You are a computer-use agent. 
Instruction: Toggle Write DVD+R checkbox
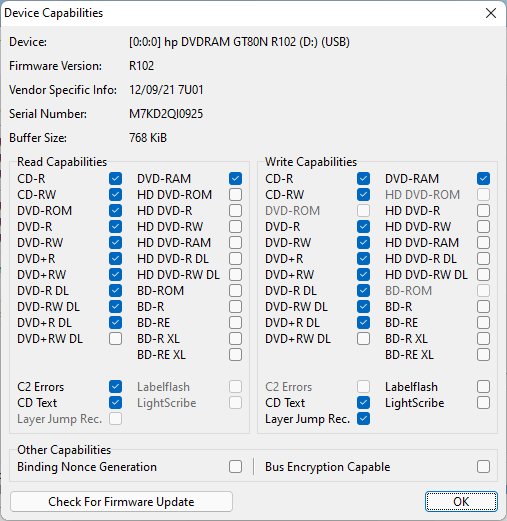click(363, 258)
